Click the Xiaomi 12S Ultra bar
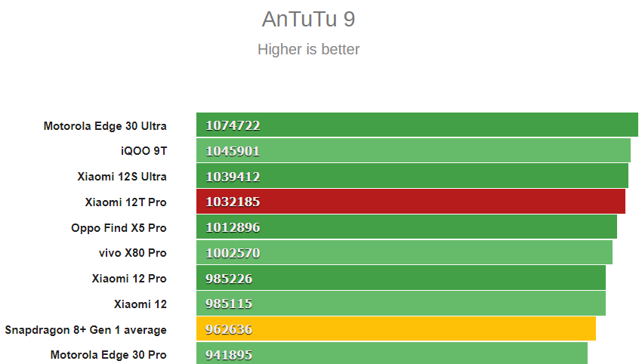This screenshot has height=364, width=642. click(x=412, y=176)
